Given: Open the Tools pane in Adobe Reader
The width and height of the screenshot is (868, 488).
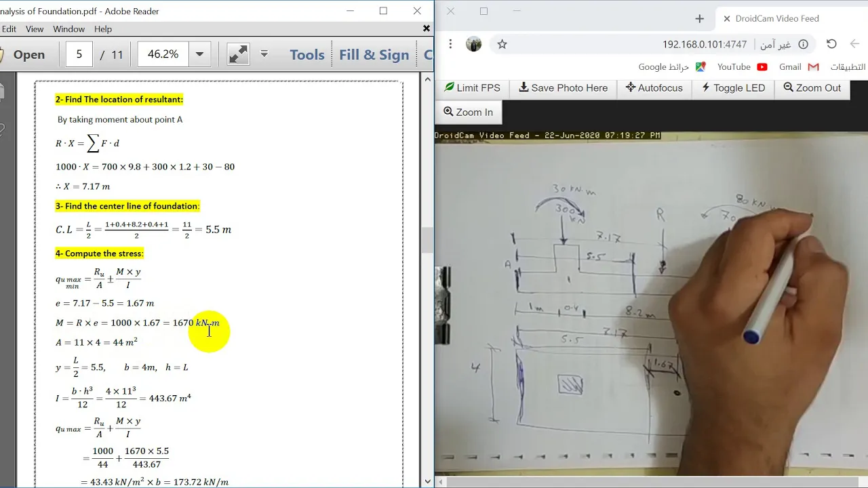Looking at the screenshot, I should click(307, 55).
